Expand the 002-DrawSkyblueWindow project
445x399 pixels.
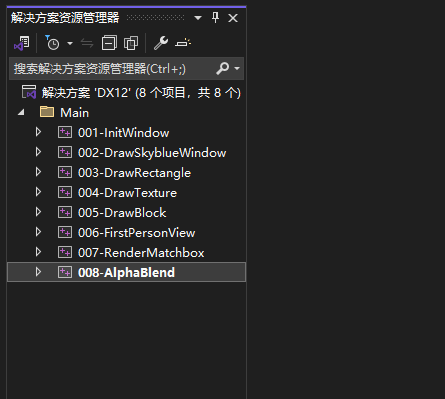tap(38, 152)
